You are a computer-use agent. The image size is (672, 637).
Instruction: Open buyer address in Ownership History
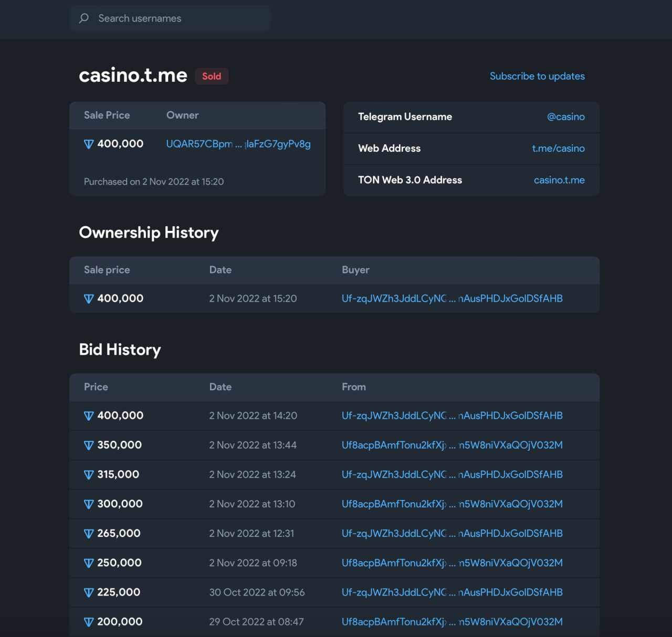452,299
